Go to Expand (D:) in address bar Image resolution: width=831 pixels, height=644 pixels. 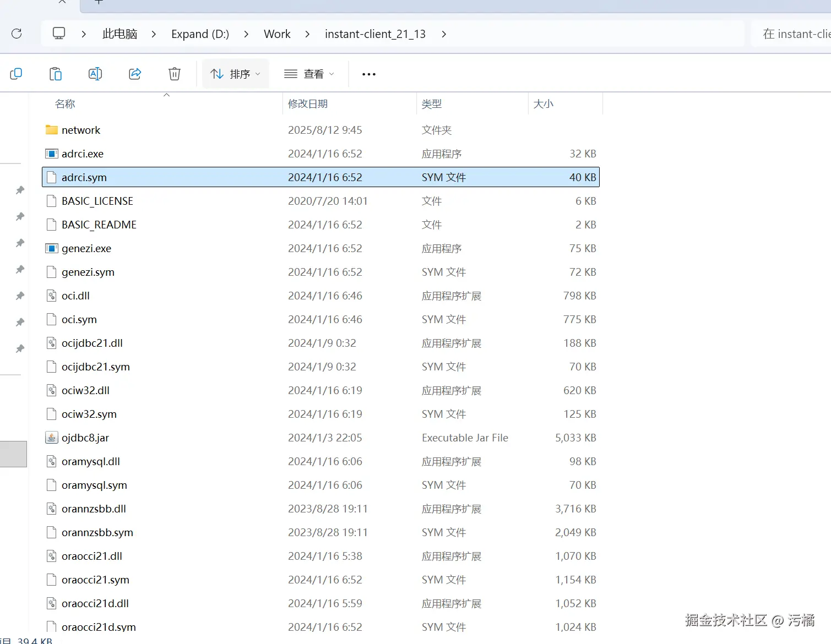(x=200, y=34)
